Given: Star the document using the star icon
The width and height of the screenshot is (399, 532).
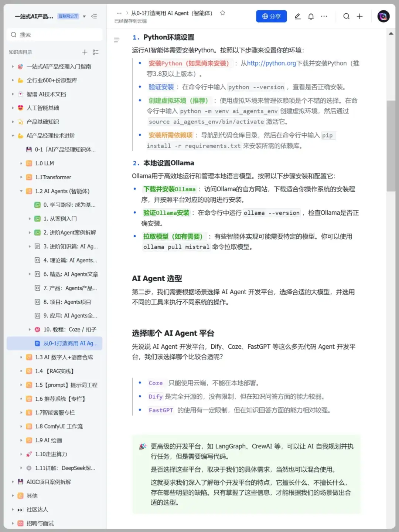Looking at the screenshot, I should (x=222, y=13).
